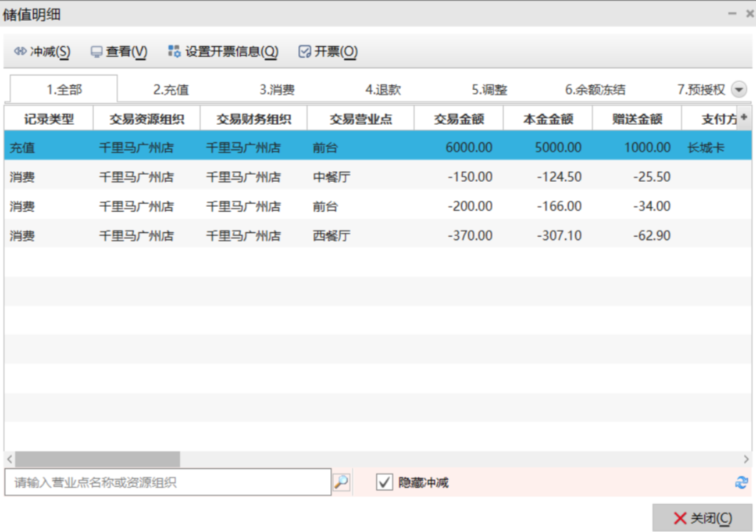Select the 中餐厅 消费 row
The height and width of the screenshot is (532, 756).
point(332,177)
